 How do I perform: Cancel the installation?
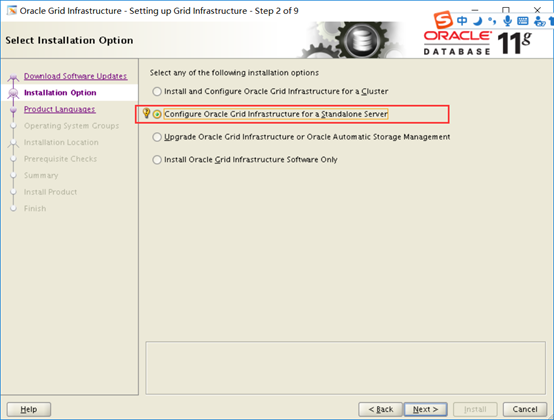[x=525, y=409]
